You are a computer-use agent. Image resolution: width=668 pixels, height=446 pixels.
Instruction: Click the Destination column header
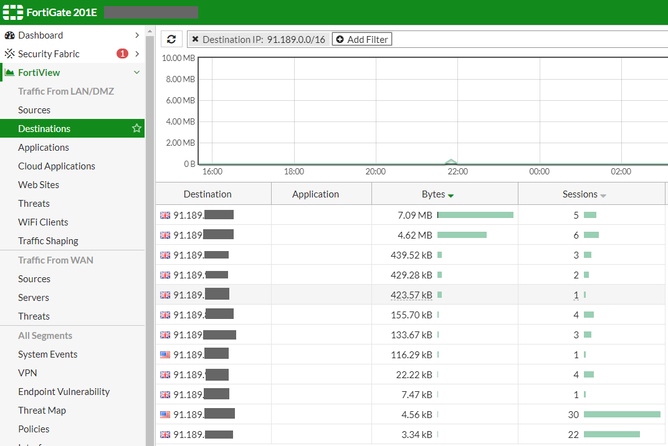click(x=208, y=194)
